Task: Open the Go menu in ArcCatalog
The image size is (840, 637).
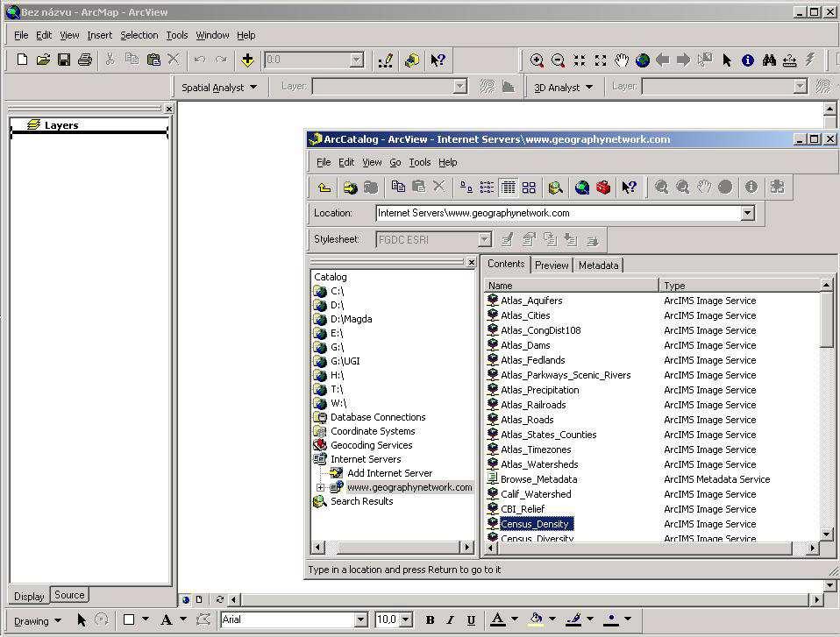Action: [x=395, y=162]
